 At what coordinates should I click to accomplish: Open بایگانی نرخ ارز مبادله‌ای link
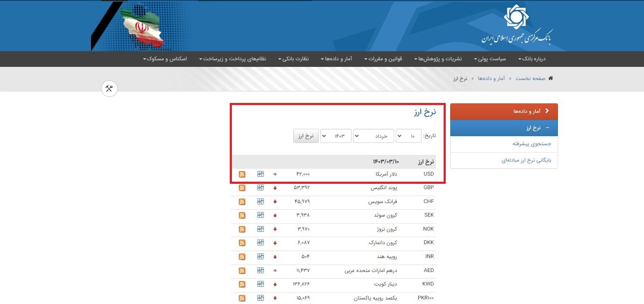click(x=526, y=160)
